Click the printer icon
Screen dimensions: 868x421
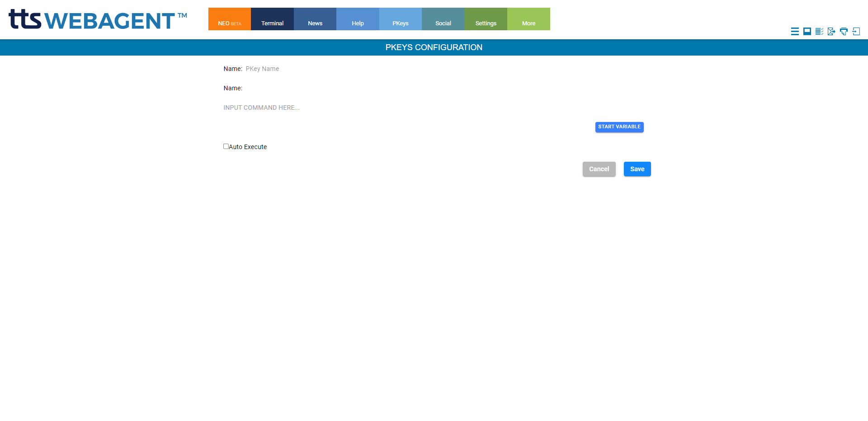tap(844, 31)
